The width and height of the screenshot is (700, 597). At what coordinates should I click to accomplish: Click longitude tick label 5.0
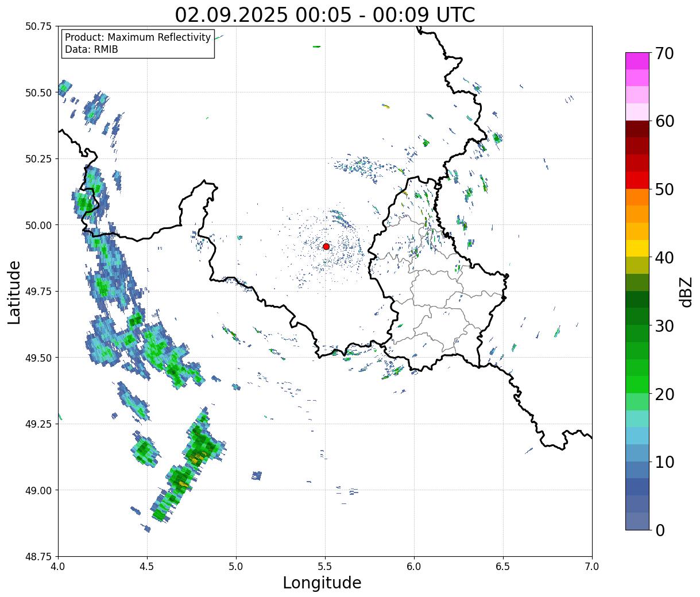click(236, 567)
